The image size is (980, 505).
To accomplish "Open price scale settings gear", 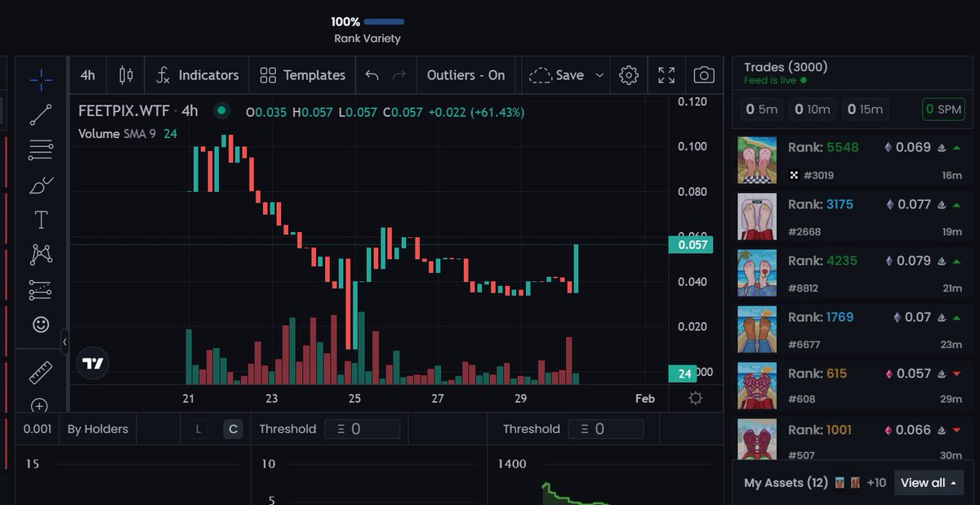I will coord(696,398).
